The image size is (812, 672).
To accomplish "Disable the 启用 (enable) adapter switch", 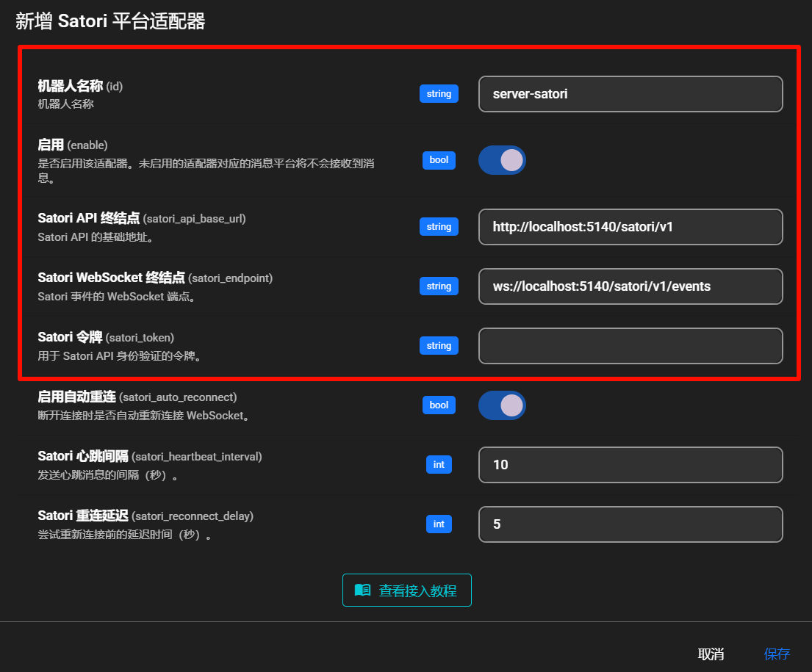I will (502, 160).
